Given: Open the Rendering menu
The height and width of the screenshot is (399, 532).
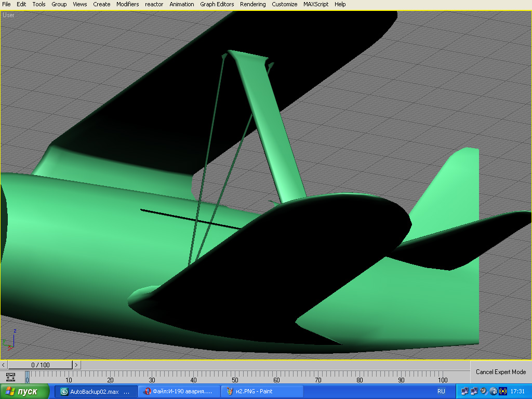Looking at the screenshot, I should [x=253, y=4].
